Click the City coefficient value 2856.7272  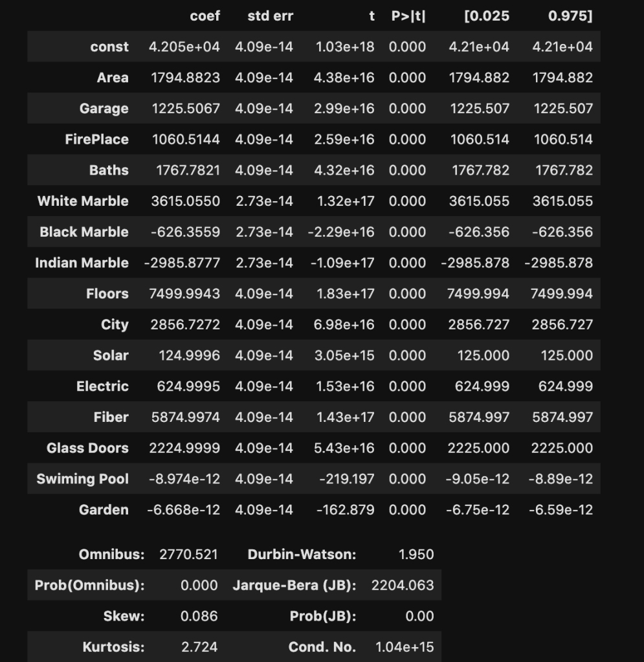185,325
